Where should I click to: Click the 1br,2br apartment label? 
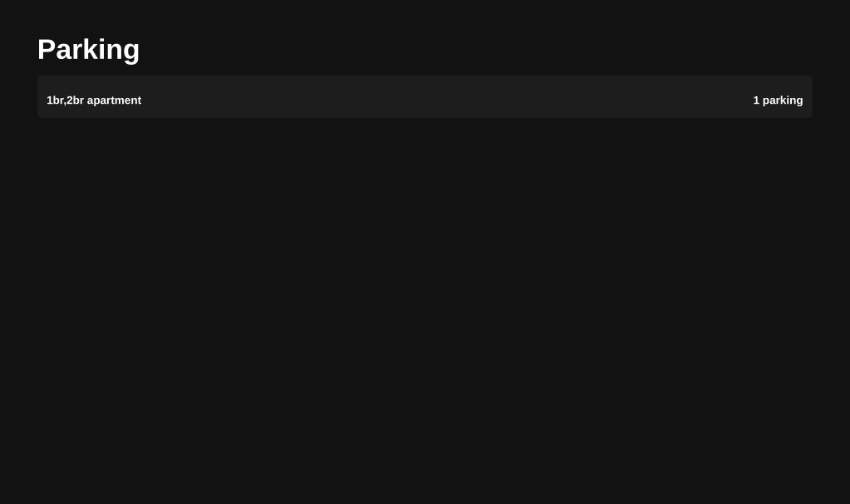(94, 100)
